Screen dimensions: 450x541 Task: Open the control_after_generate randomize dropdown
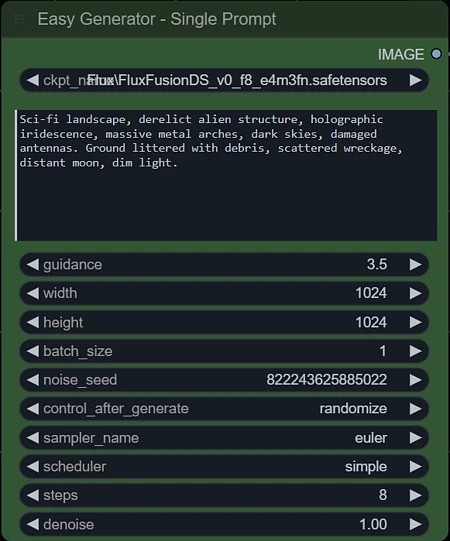point(224,409)
